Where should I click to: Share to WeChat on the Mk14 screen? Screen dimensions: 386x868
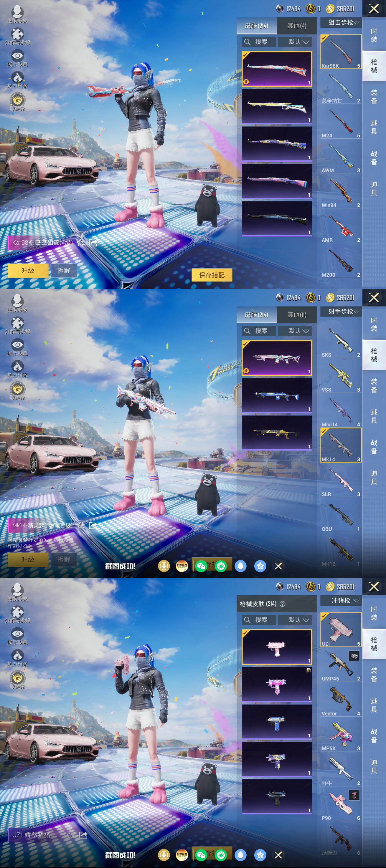coord(201,566)
